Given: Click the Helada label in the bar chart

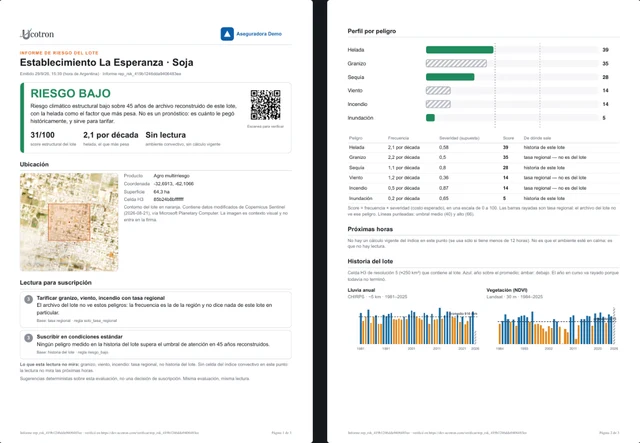Looking at the screenshot, I should [356, 50].
